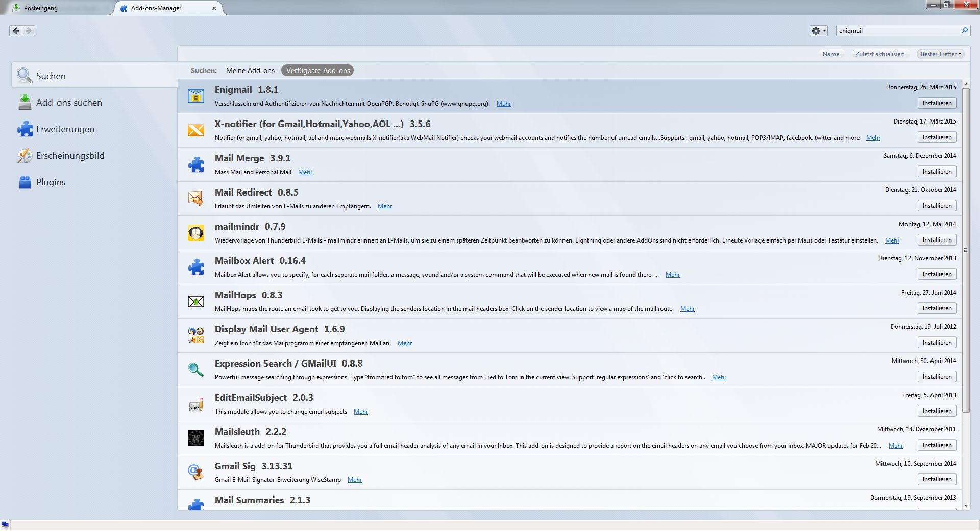Open Erweiterungen in the sidebar
The width and height of the screenshot is (980, 531).
point(65,129)
